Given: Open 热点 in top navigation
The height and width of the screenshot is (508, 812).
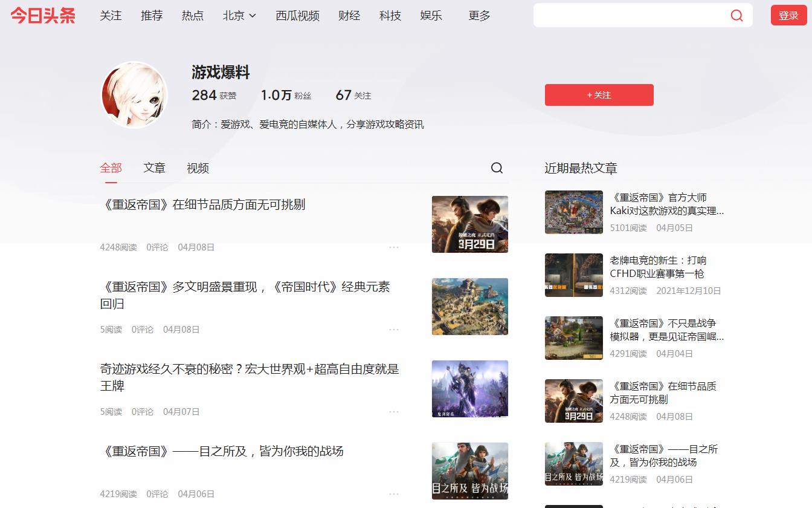Looking at the screenshot, I should [x=193, y=16].
